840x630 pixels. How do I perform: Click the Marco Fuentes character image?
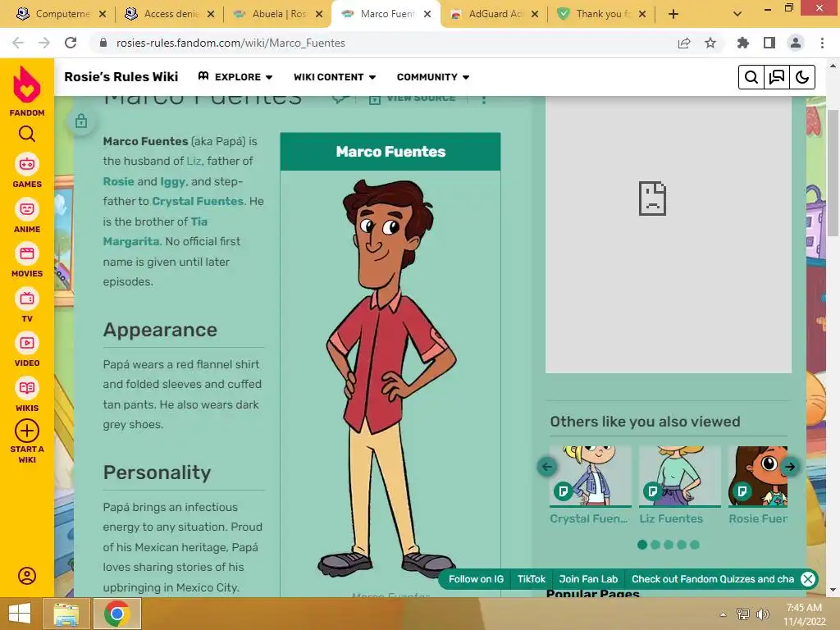[390, 378]
